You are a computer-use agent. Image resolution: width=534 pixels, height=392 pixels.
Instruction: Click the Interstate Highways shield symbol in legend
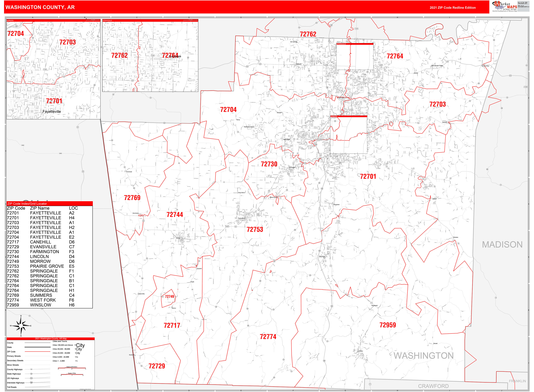(x=31, y=383)
